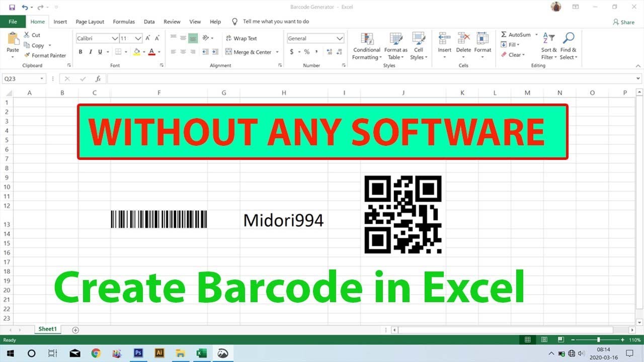Click the Insert cells icon
The width and height of the screenshot is (644, 362).
[444, 39]
